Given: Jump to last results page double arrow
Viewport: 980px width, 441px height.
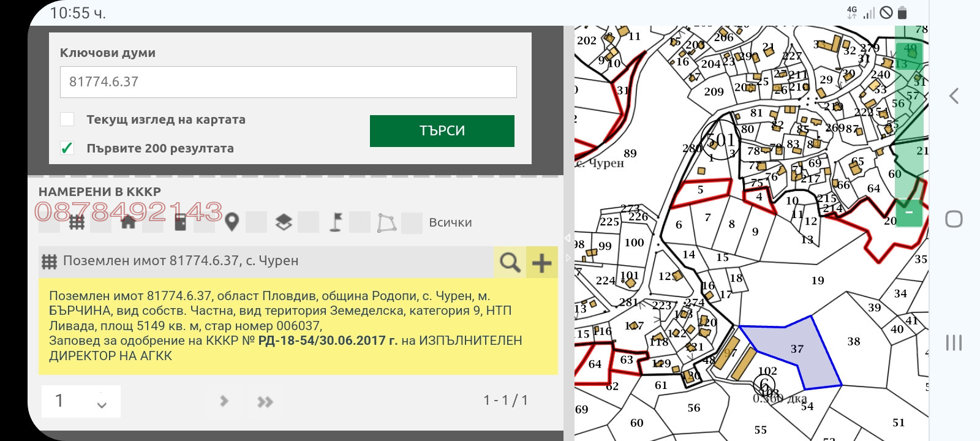Looking at the screenshot, I should click(265, 402).
